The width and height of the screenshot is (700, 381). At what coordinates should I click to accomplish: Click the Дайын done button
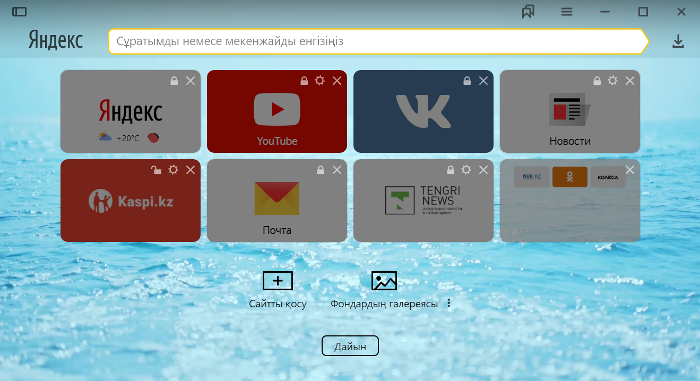[x=350, y=346]
